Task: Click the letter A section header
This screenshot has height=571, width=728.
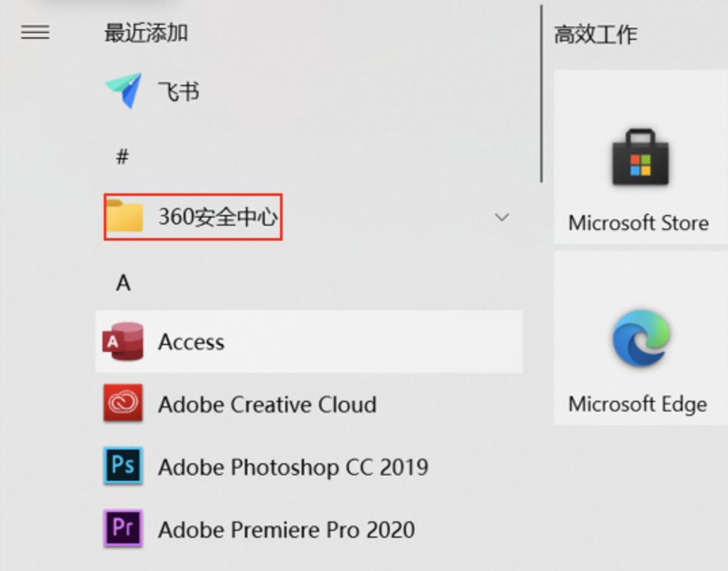Action: [x=123, y=284]
